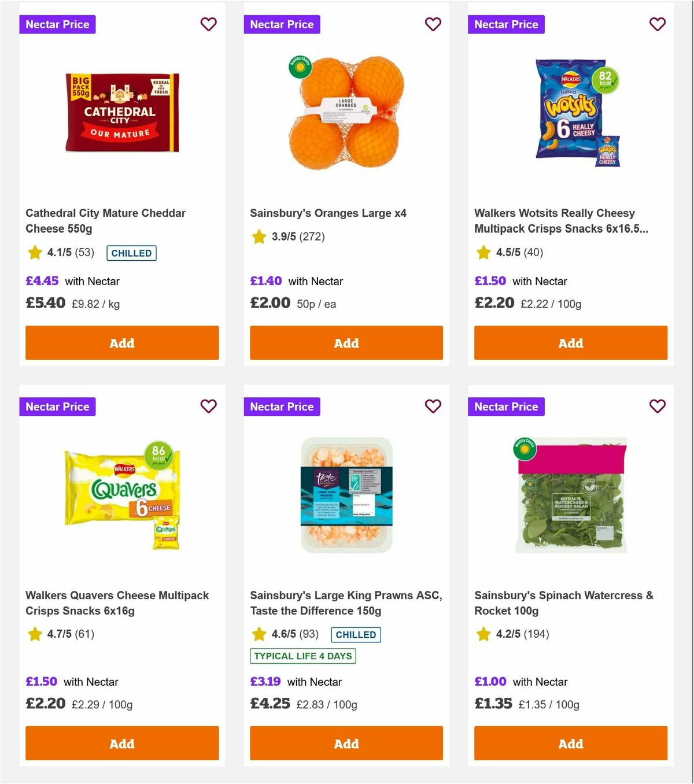Toggle the CHILLED tag on King Prawns
Viewport: 694px width, 784px height.
point(355,635)
